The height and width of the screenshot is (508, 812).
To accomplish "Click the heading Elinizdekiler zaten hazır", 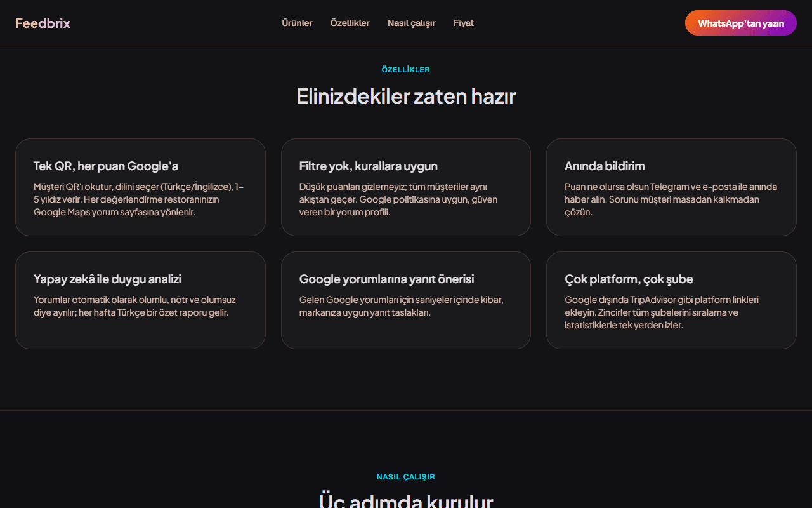I will click(x=406, y=96).
